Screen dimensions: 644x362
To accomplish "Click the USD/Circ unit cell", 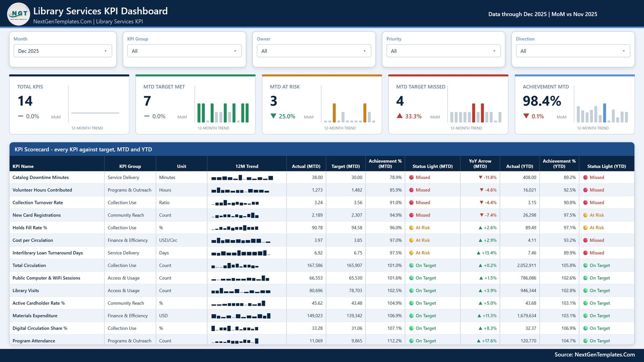I will (x=168, y=240).
